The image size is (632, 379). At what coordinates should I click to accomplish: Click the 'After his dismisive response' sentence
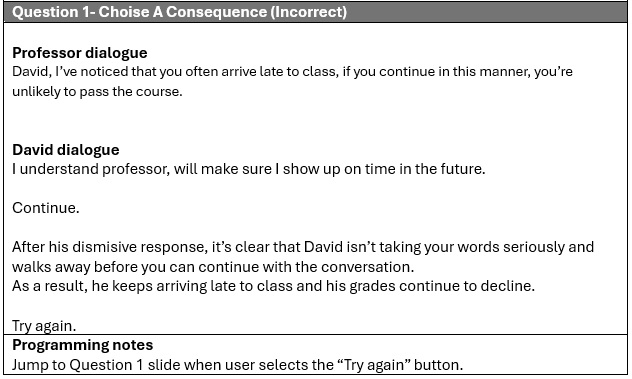point(303,247)
